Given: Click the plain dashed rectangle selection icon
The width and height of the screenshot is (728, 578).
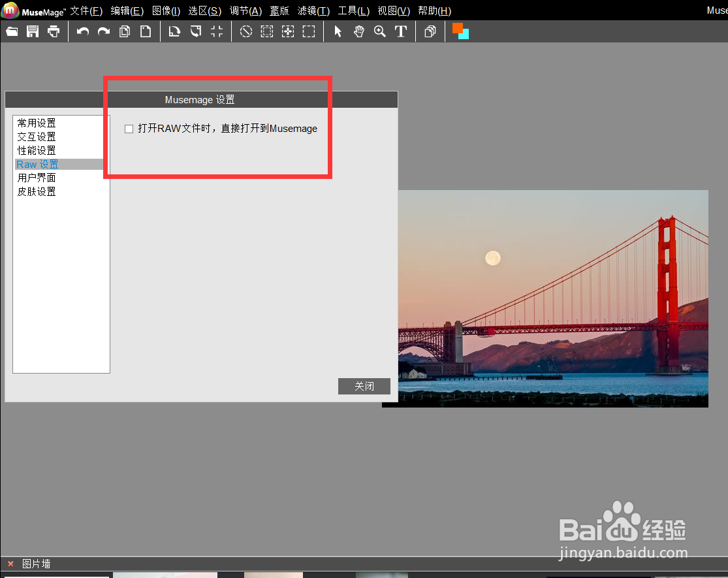Looking at the screenshot, I should [309, 31].
